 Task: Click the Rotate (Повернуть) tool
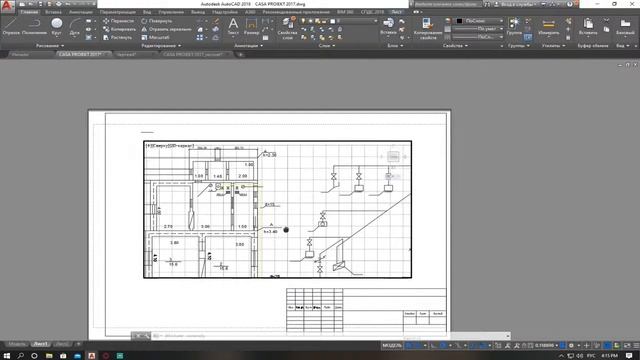coord(157,21)
